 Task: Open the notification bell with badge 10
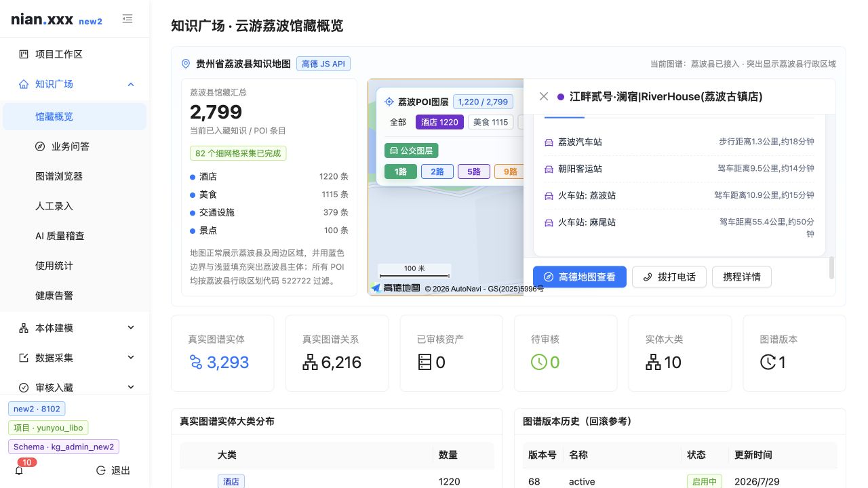pyautogui.click(x=19, y=470)
